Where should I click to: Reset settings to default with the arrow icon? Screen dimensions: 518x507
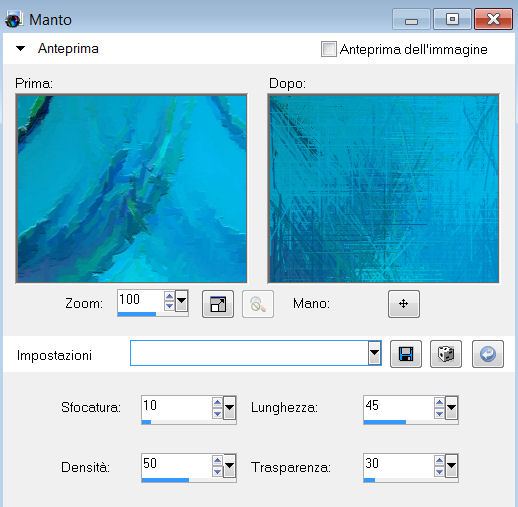point(488,354)
